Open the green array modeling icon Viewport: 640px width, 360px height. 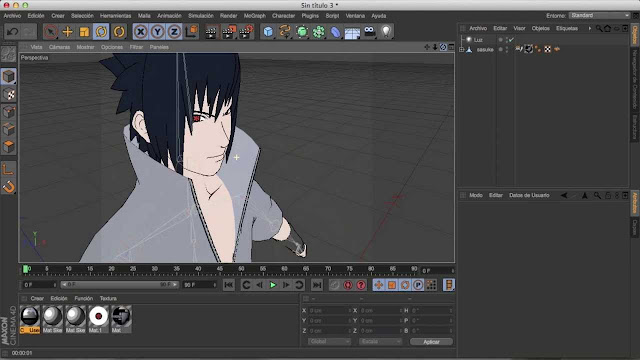coord(319,31)
